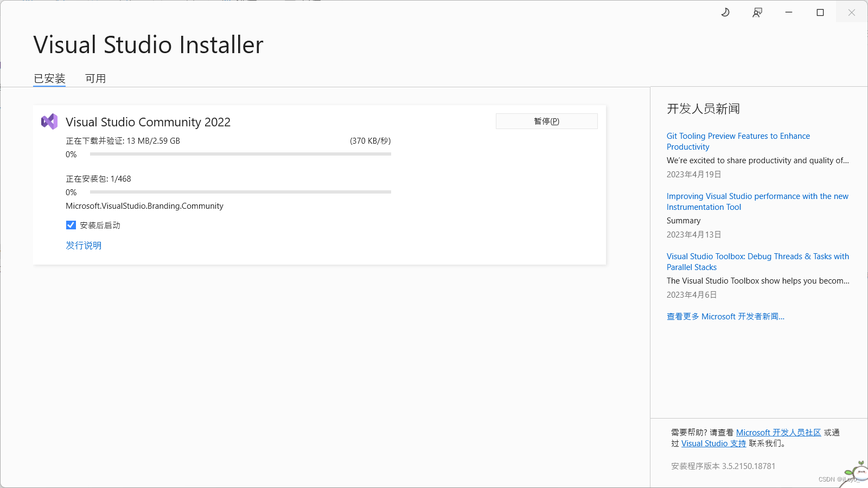Switch to the 可用 tab
Viewport: 868px width, 488px height.
[95, 79]
